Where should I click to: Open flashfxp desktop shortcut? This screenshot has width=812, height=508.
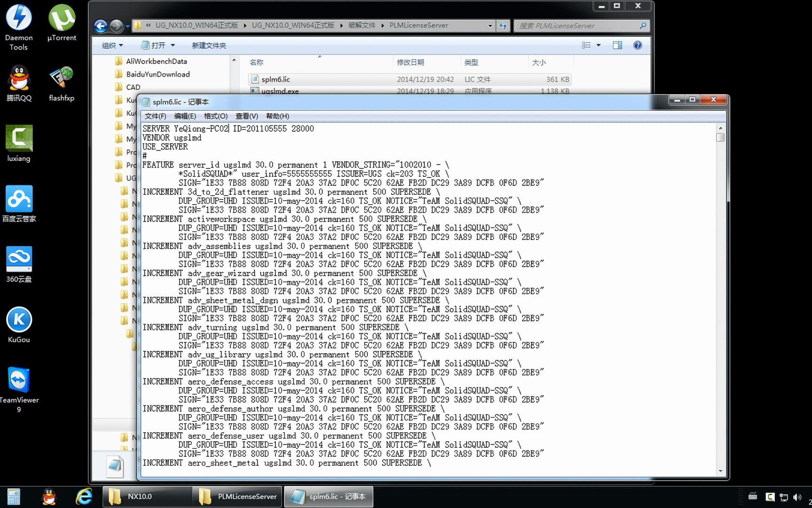tap(62, 79)
